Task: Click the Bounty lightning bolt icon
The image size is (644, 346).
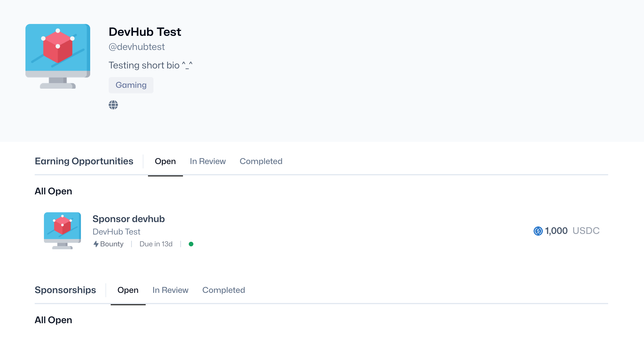Action: (96, 244)
